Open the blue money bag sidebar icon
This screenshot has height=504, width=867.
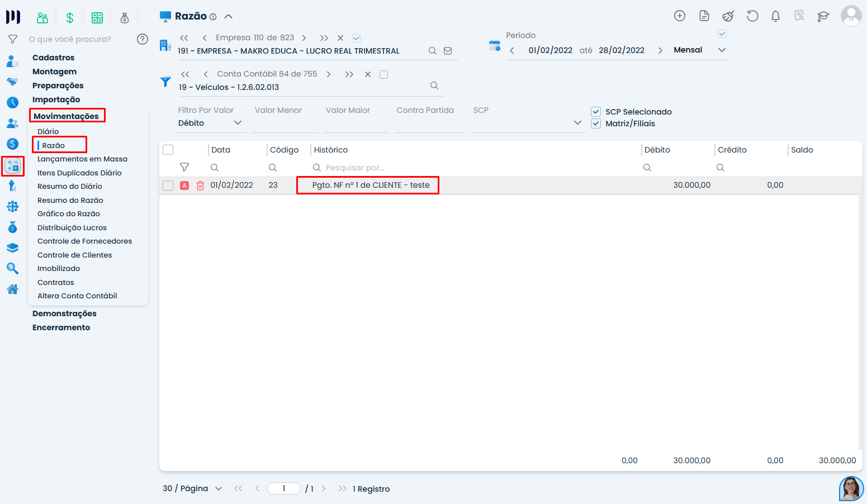12,227
